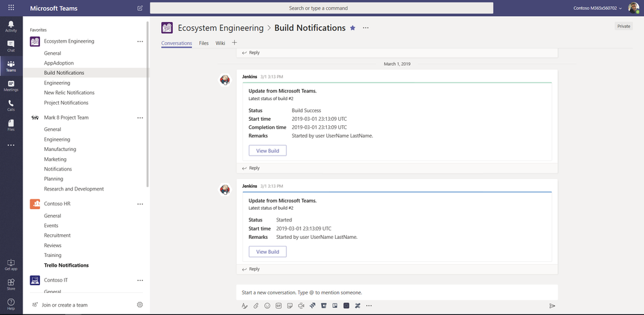Click Join or create a team

pyautogui.click(x=60, y=305)
